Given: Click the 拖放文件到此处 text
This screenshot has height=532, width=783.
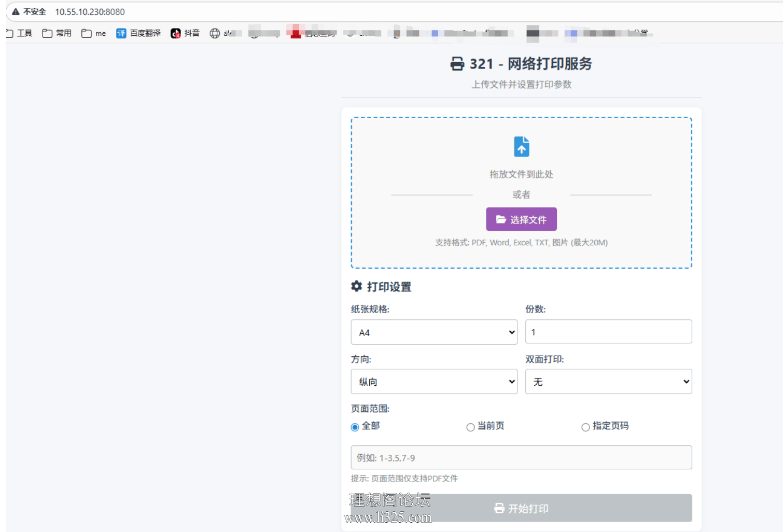Looking at the screenshot, I should coord(521,174).
